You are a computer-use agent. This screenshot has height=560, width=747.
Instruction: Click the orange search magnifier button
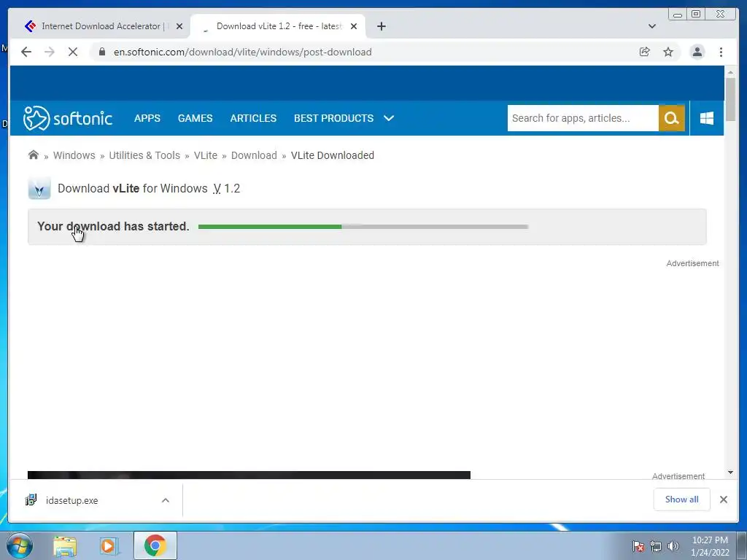[672, 118]
